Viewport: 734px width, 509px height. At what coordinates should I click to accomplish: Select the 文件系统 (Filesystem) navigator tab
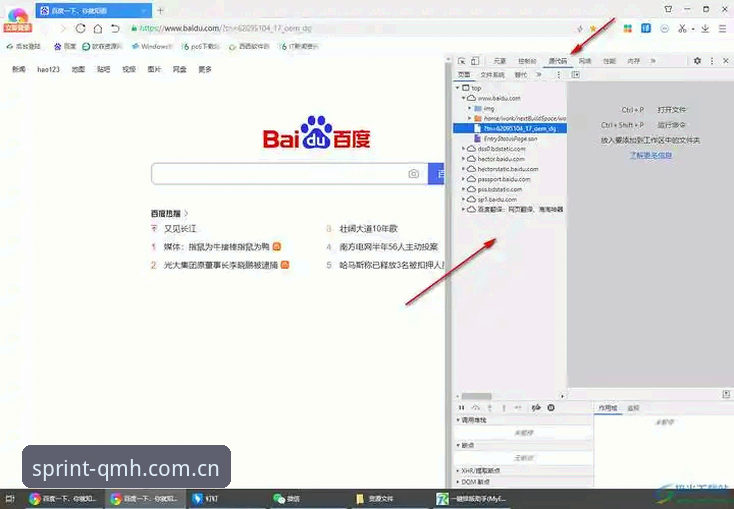[492, 74]
